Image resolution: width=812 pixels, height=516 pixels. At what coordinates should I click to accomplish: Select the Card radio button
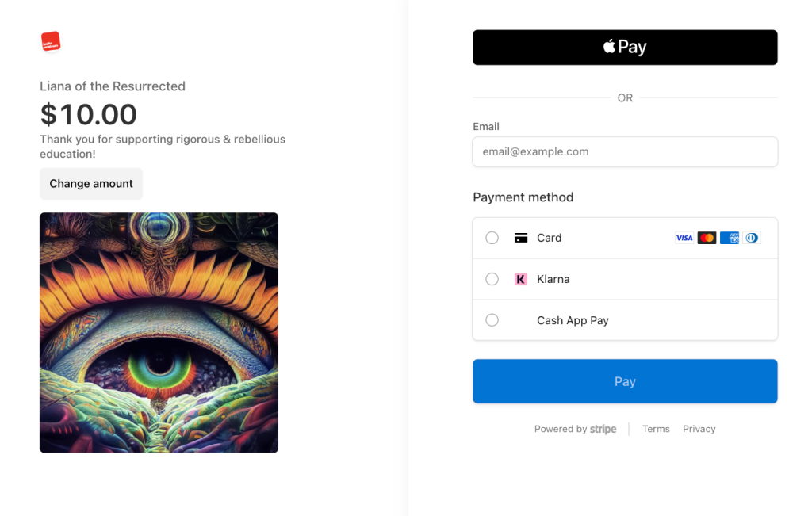(x=492, y=238)
